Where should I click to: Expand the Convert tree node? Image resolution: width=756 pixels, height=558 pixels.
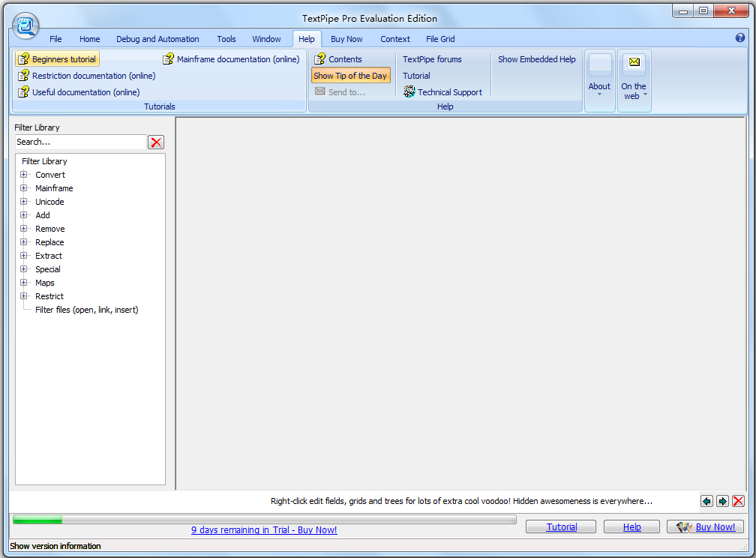[x=23, y=175]
